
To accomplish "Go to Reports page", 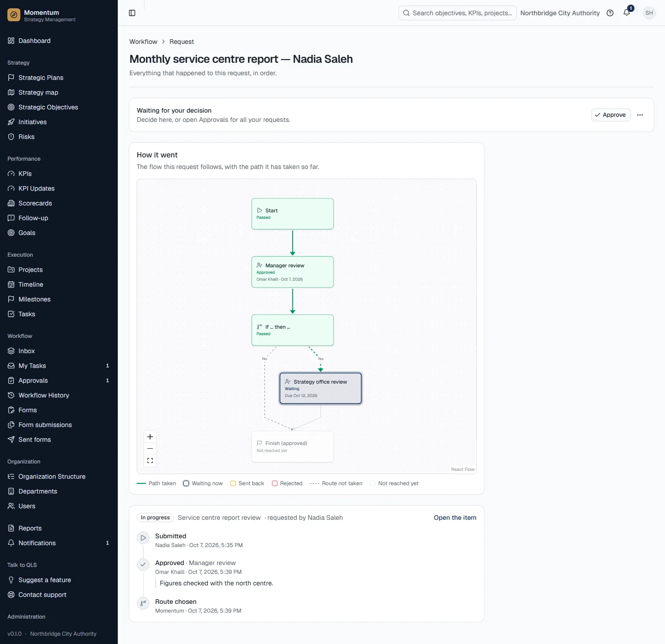I will [x=59, y=528].
